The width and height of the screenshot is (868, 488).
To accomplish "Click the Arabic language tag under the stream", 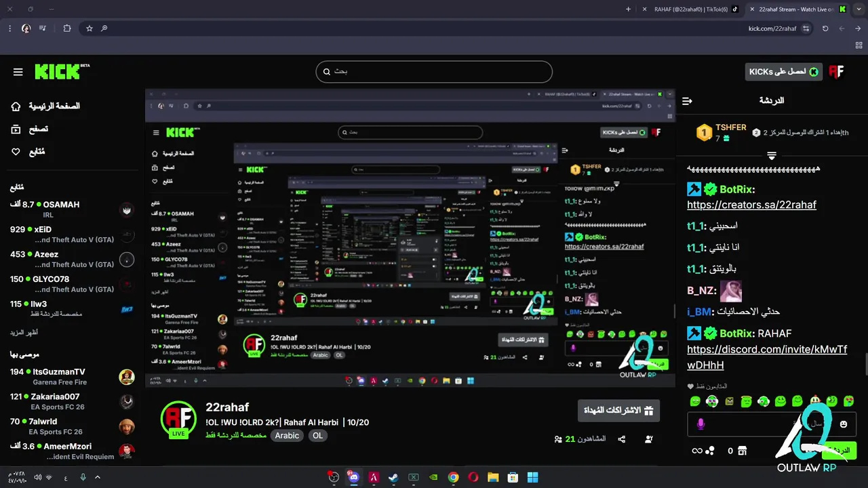I will (x=287, y=436).
